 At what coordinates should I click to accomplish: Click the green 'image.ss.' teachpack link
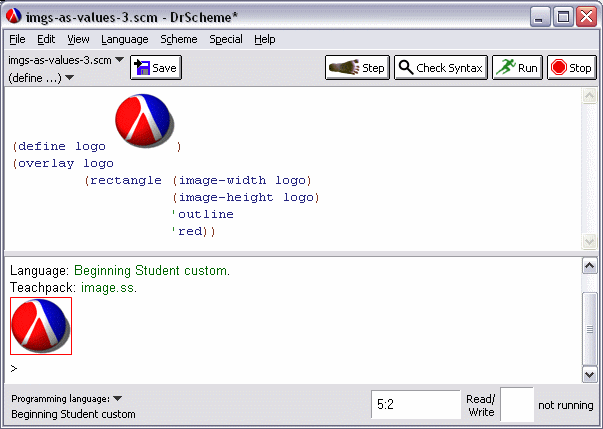coord(109,288)
